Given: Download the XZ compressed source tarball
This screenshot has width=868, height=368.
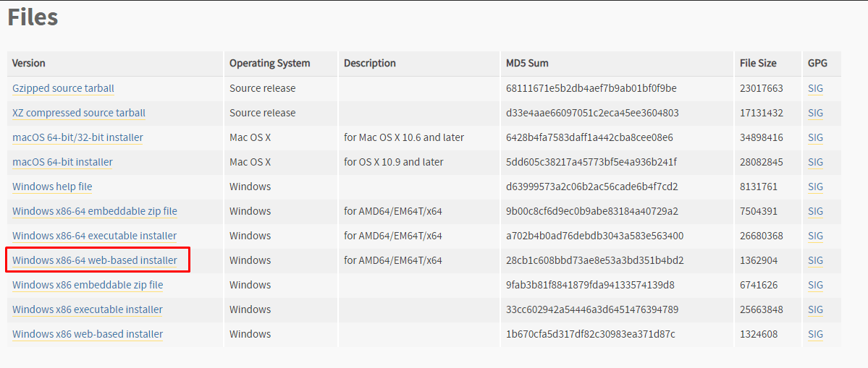Looking at the screenshot, I should click(79, 113).
